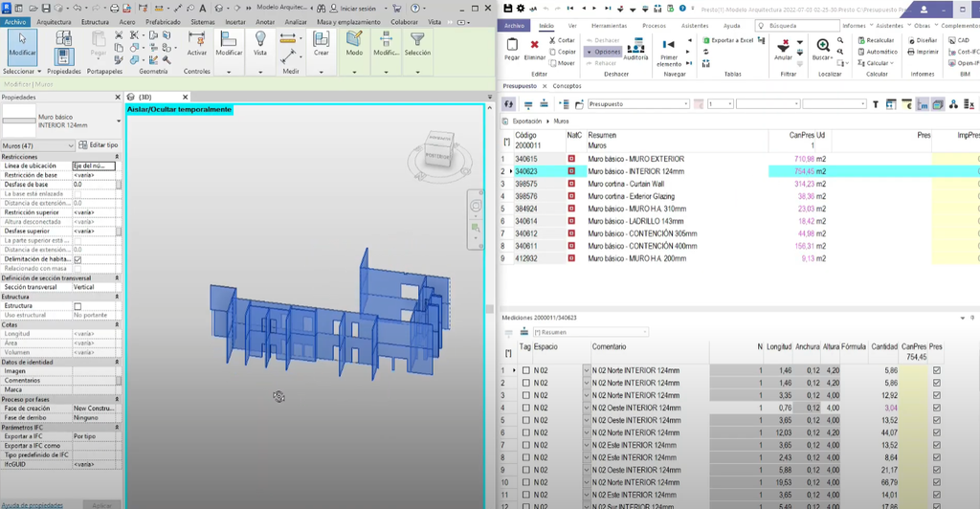
Task: Switch to the Conceptos tab in Presto
Action: [x=567, y=86]
